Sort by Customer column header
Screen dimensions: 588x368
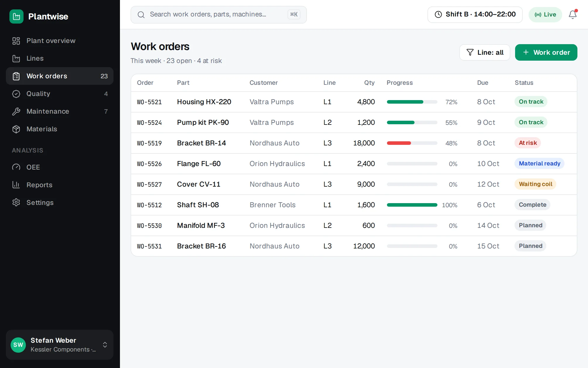pos(264,83)
